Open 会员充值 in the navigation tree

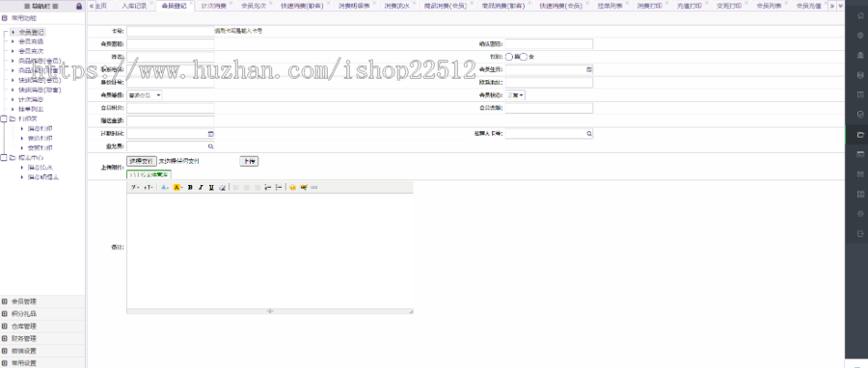click(x=31, y=41)
